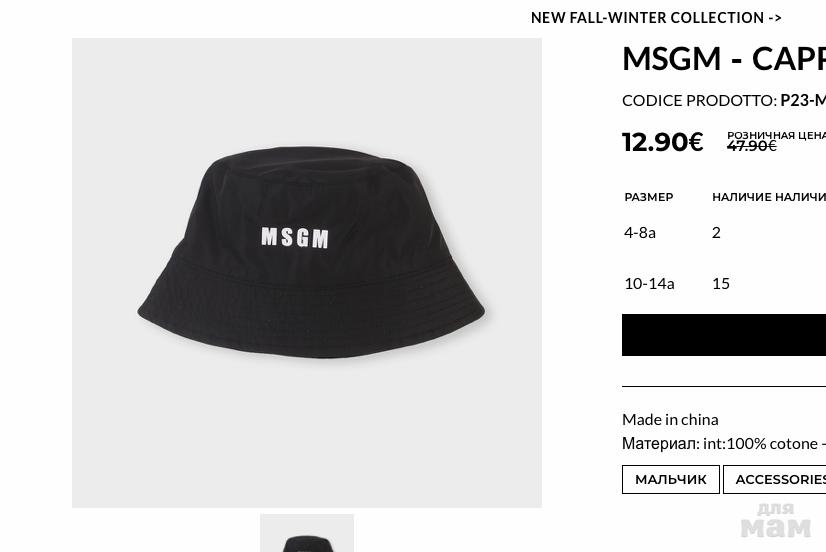Click the current price 12.90€
This screenshot has width=826, height=552.
(x=662, y=141)
